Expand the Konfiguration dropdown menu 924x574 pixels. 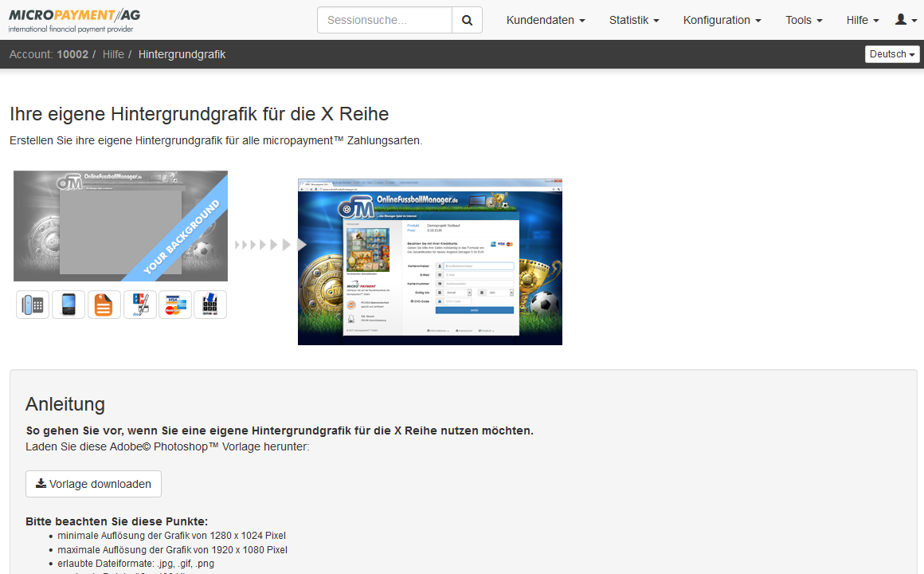coord(722,20)
